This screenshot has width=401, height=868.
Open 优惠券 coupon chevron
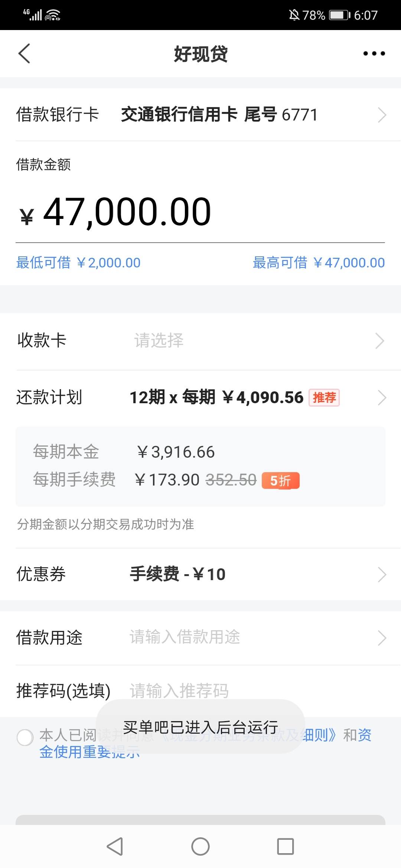pos(382,574)
